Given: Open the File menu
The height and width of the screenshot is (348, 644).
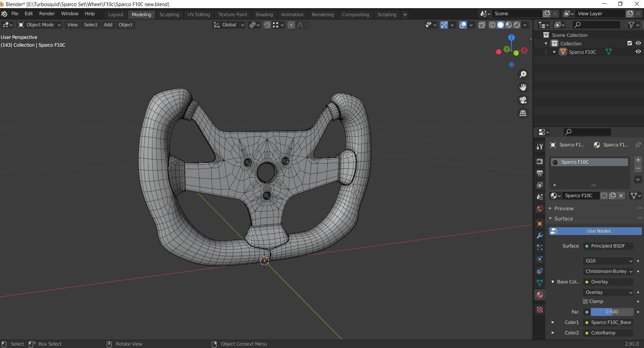Looking at the screenshot, I should pyautogui.click(x=15, y=14).
